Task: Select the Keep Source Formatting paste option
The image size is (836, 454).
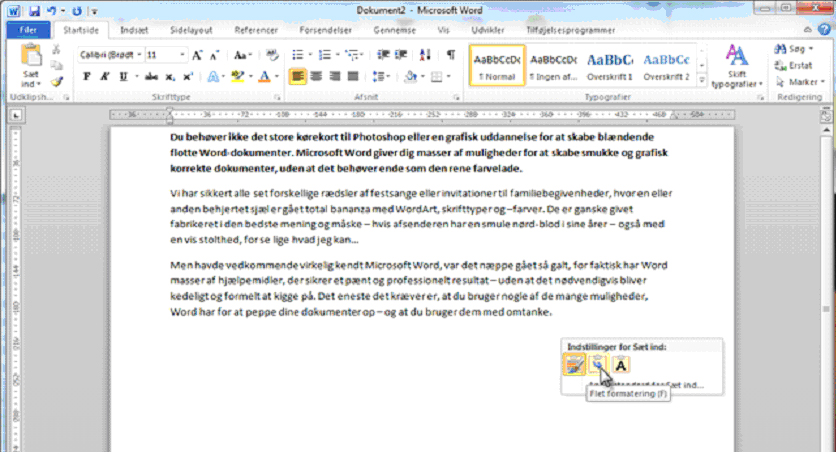Action: (x=574, y=366)
